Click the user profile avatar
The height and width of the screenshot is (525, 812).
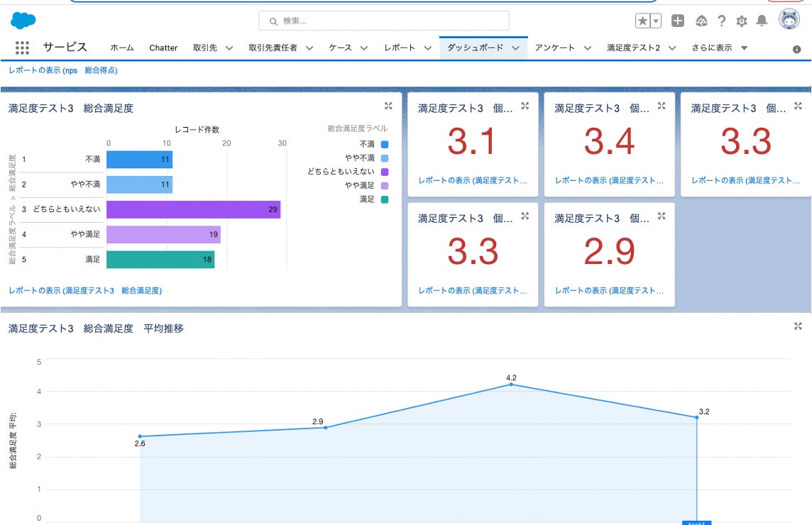pos(789,21)
